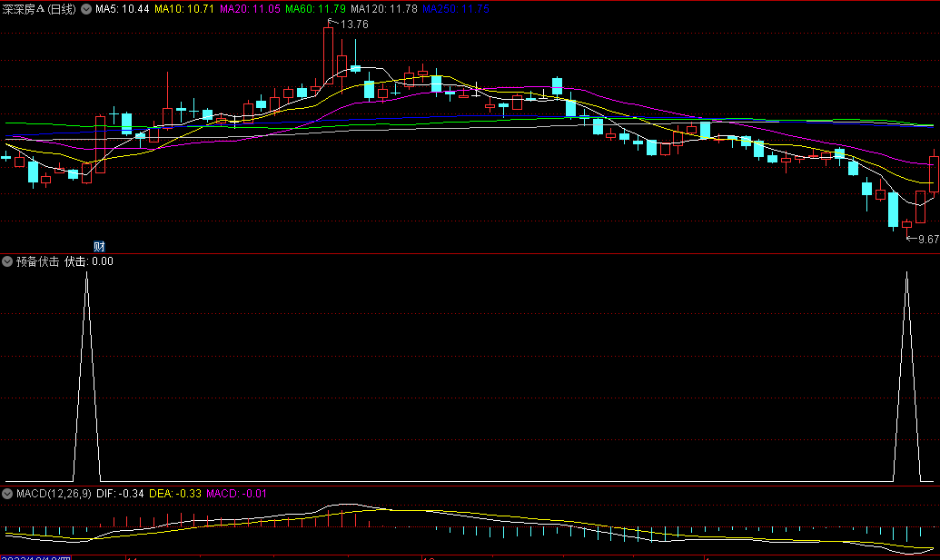Click the 财 financial event marker
940x560 pixels.
100,246
